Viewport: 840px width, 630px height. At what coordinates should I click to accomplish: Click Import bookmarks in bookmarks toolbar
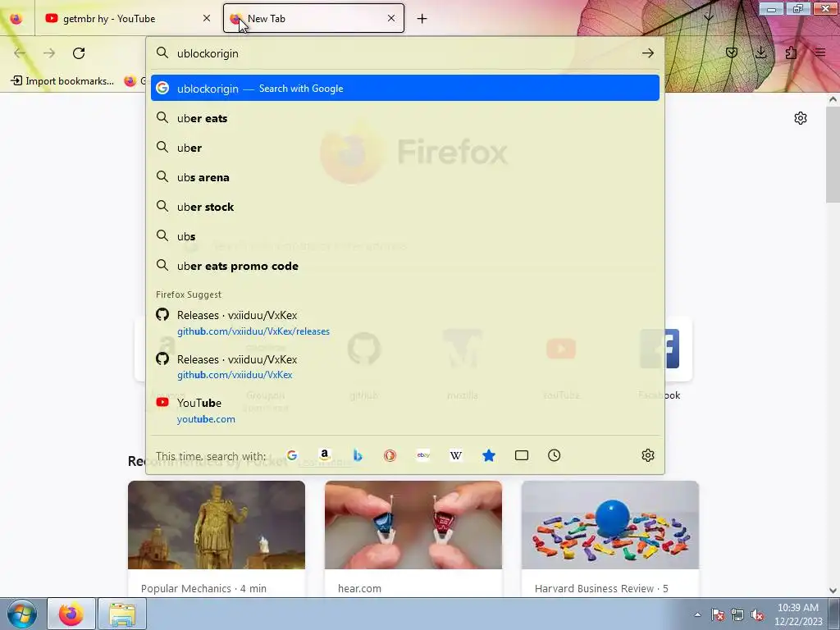pos(62,81)
